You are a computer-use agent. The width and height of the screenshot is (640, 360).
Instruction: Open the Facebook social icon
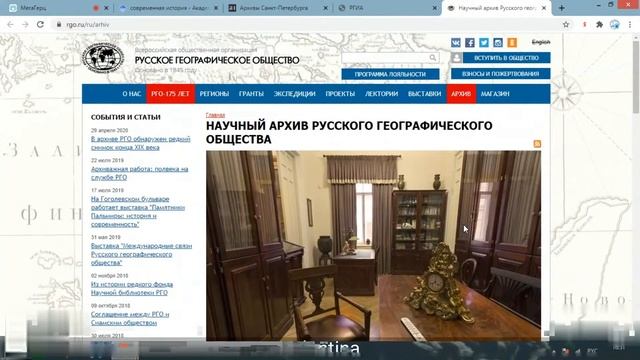(x=470, y=42)
